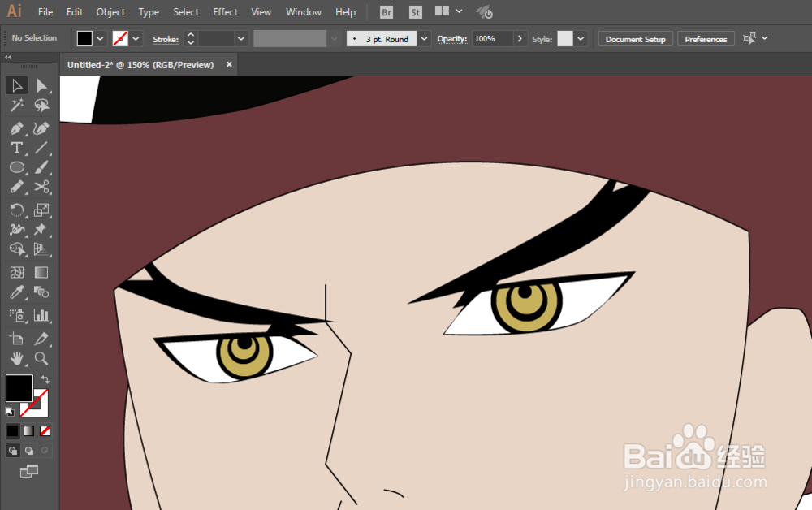Open the align options dropdown arrow
This screenshot has width=812, height=510.
point(764,38)
